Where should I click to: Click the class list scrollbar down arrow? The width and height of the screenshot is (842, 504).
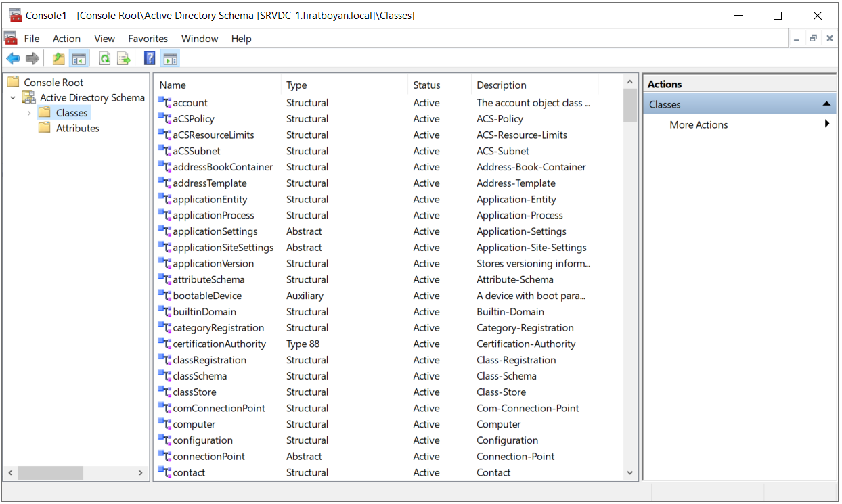[x=630, y=473]
